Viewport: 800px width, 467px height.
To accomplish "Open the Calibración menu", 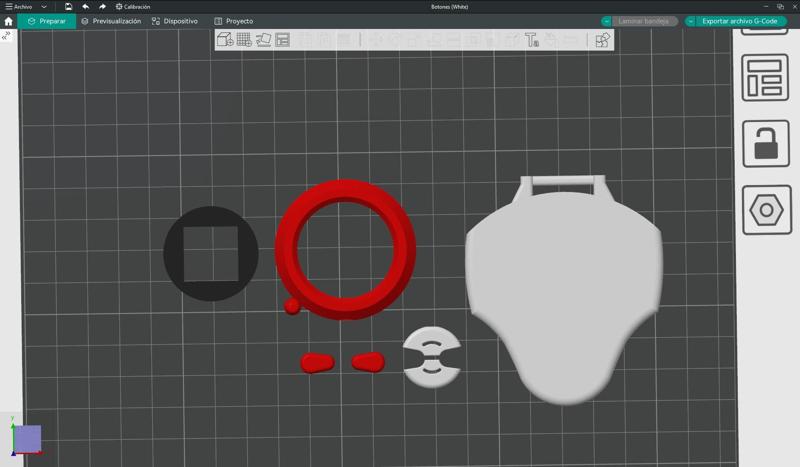I will click(x=133, y=7).
